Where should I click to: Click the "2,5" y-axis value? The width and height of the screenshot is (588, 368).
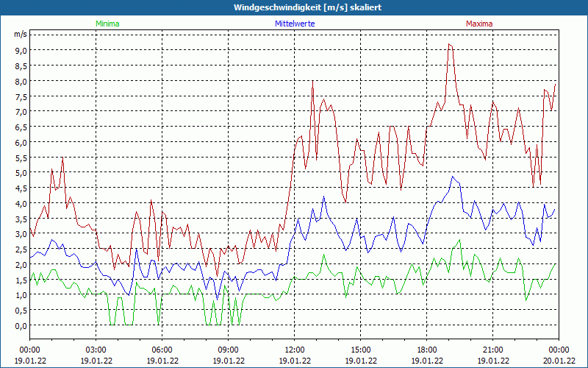21,250
